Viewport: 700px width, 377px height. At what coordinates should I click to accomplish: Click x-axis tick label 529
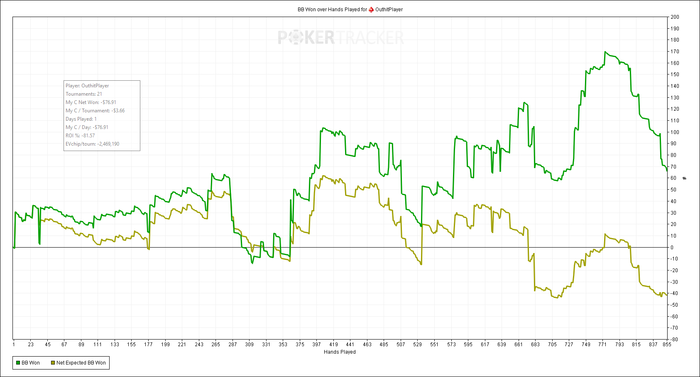click(417, 344)
